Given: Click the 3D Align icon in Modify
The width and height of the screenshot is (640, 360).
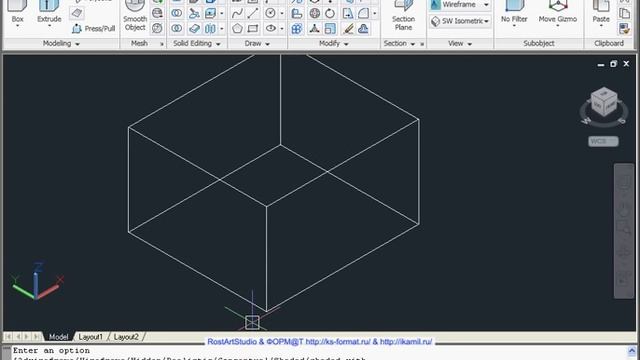Looking at the screenshot, I should [297, 13].
